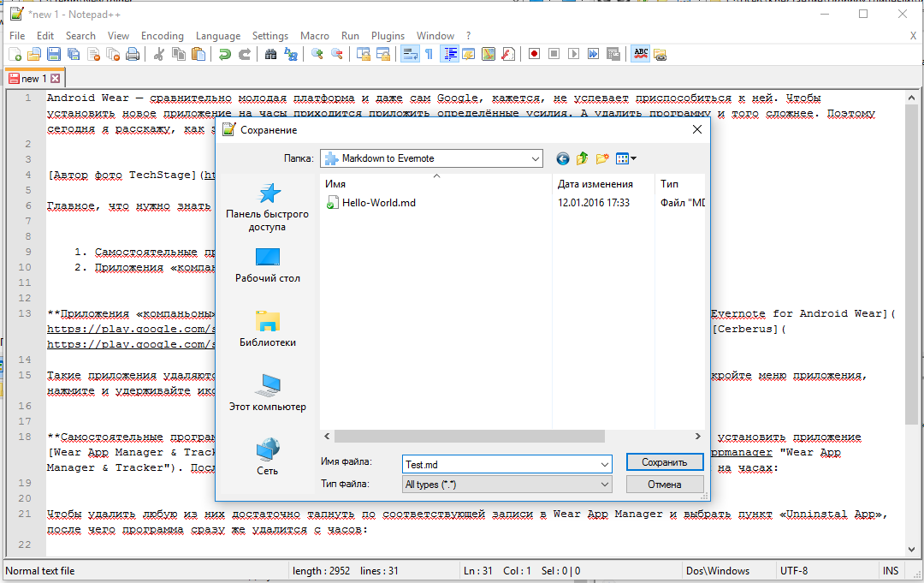This screenshot has width=924, height=583.
Task: Click the green Undo arrow
Action: (x=224, y=54)
